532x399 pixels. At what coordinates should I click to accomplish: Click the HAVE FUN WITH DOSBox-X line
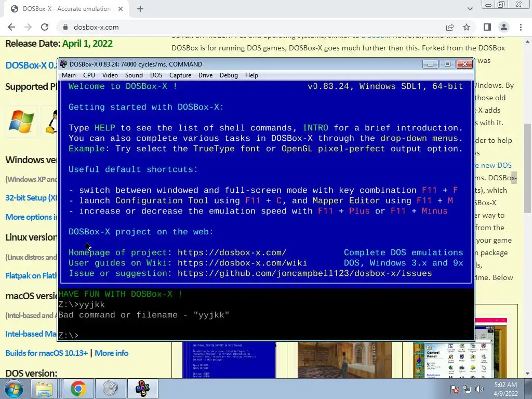121,294
